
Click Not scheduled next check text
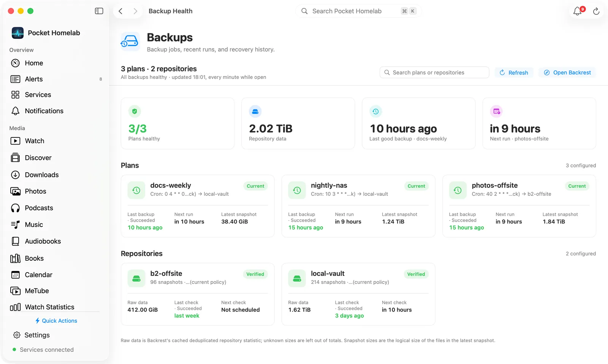coord(241,310)
